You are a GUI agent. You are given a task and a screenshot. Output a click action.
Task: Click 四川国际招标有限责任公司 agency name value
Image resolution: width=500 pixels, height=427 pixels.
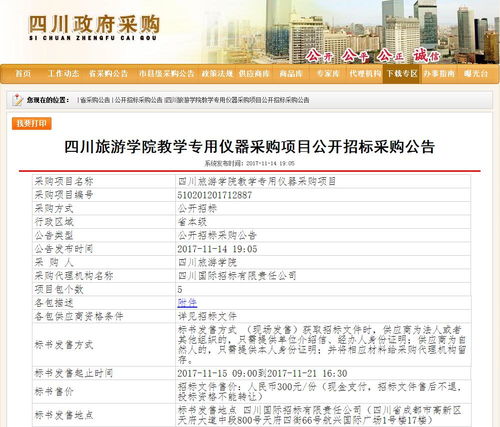237,276
